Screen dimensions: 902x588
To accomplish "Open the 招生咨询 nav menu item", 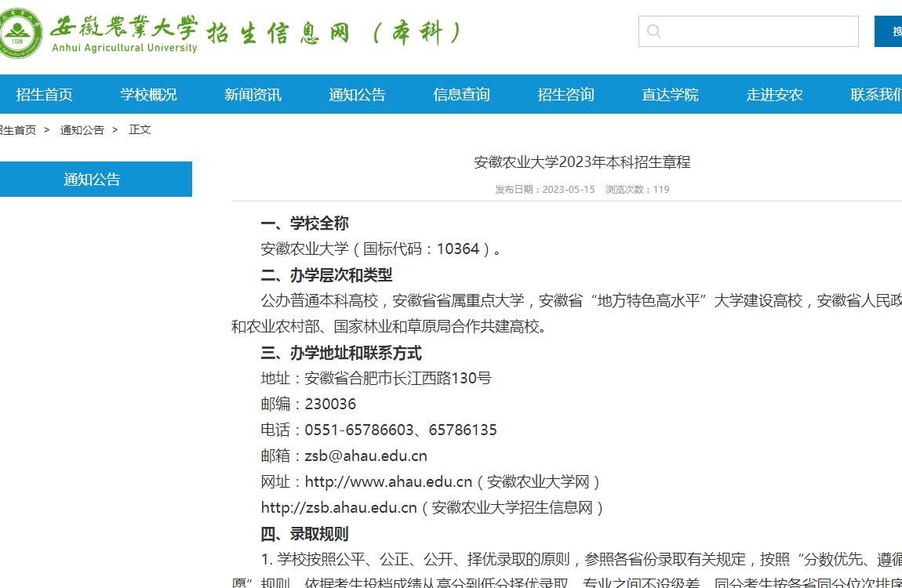I will point(566,94).
